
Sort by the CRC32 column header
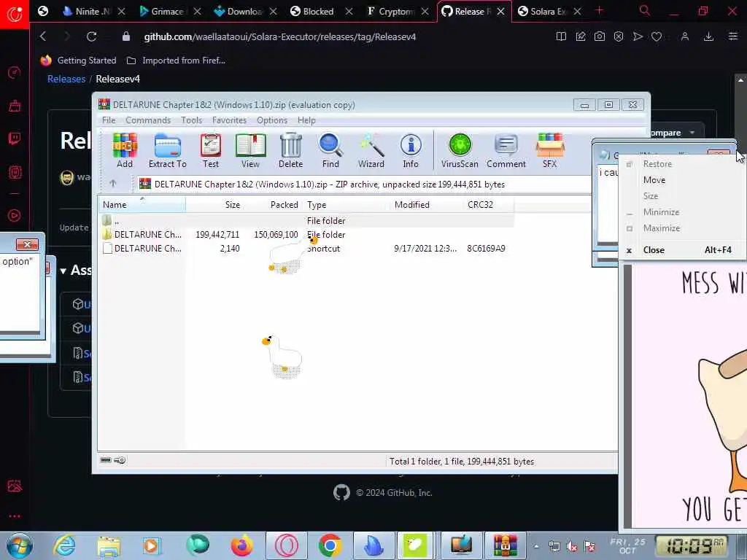click(488, 205)
